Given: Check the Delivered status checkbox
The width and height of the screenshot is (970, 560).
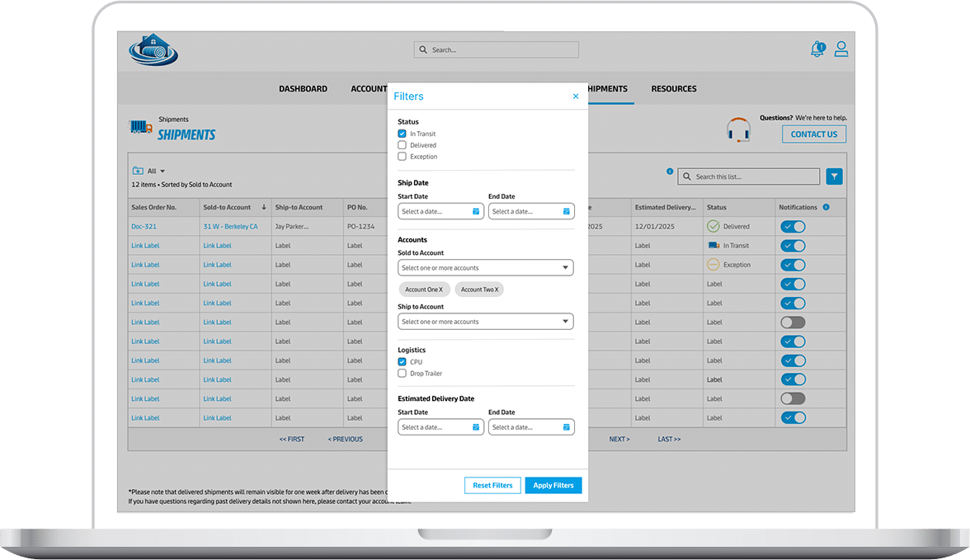Looking at the screenshot, I should (403, 145).
